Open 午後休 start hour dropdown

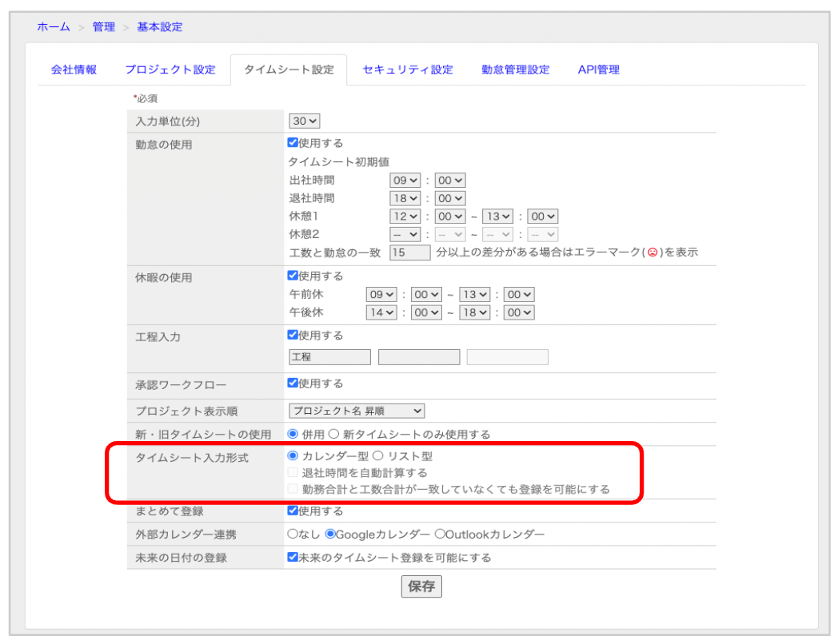(381, 312)
